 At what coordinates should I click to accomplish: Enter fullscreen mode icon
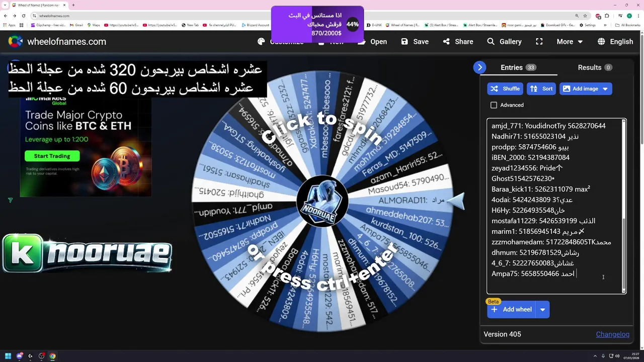pyautogui.click(x=539, y=42)
